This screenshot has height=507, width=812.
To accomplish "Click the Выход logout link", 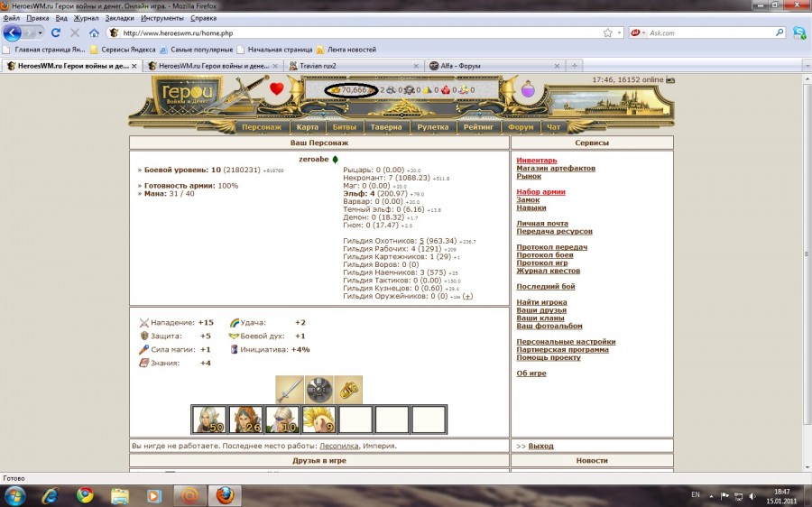I will pos(540,446).
